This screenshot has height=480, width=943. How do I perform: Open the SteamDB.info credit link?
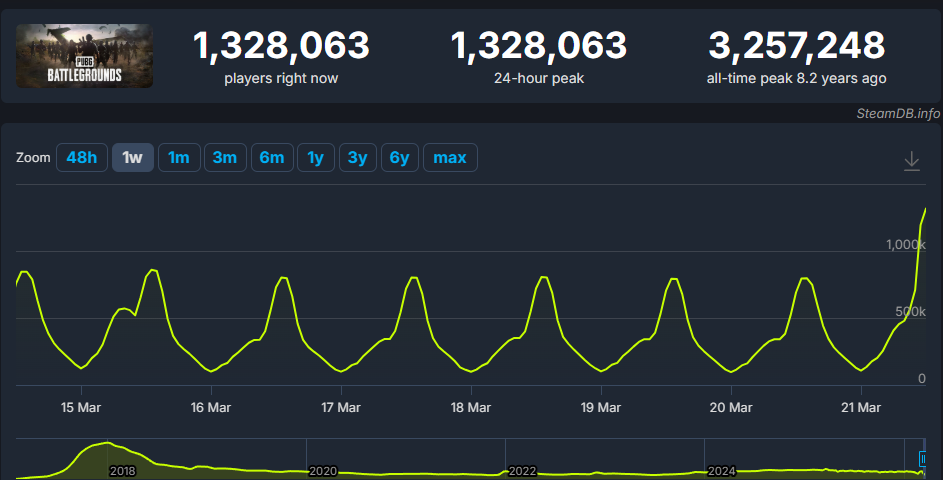(x=898, y=113)
